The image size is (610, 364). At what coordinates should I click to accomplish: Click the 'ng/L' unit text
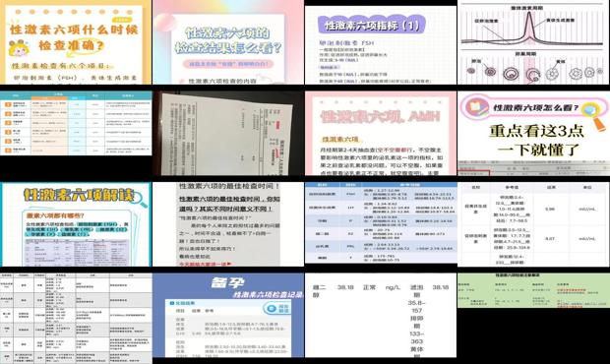pos(393,287)
